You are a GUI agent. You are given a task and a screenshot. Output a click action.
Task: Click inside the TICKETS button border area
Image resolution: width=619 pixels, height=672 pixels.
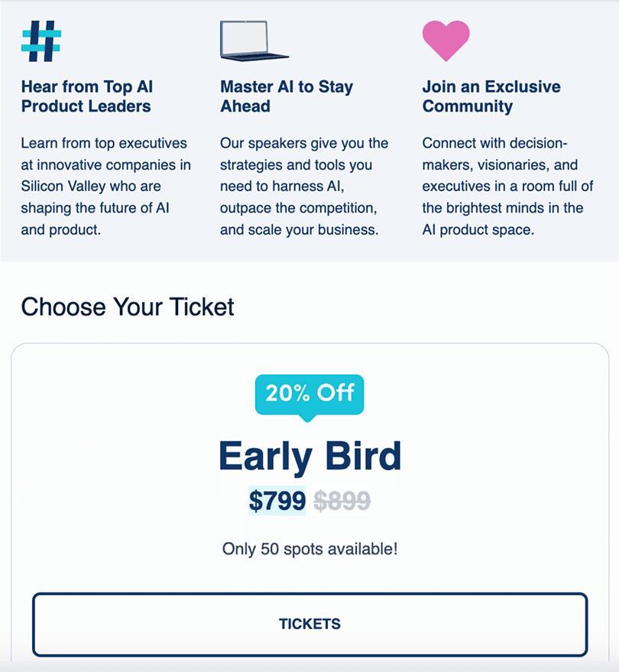pyautogui.click(x=309, y=624)
